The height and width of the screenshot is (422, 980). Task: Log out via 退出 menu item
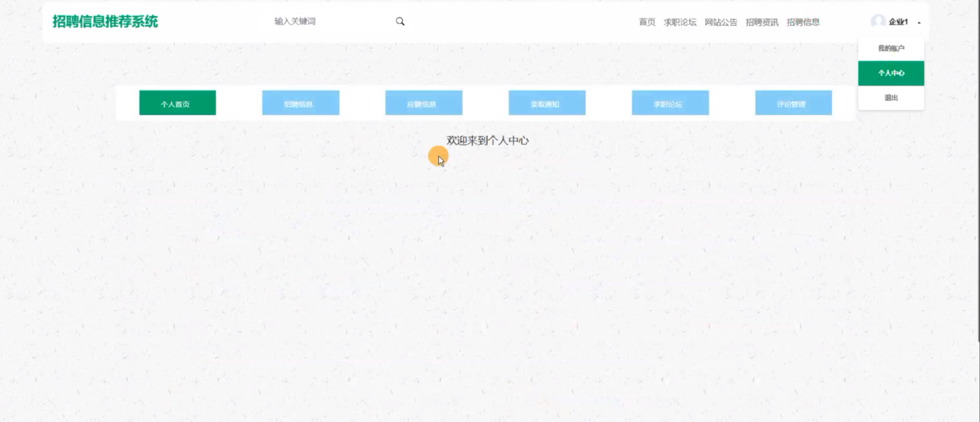pyautogui.click(x=891, y=98)
